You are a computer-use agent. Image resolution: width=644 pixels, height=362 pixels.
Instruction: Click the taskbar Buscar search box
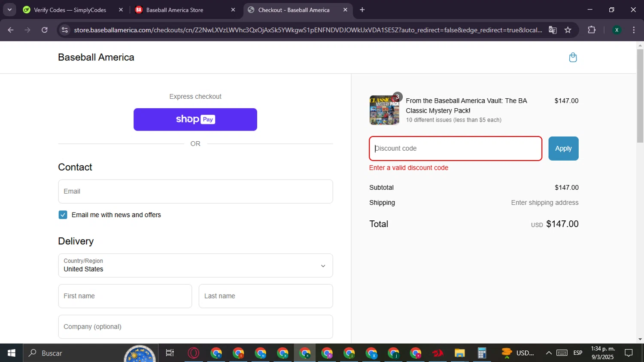(90, 353)
